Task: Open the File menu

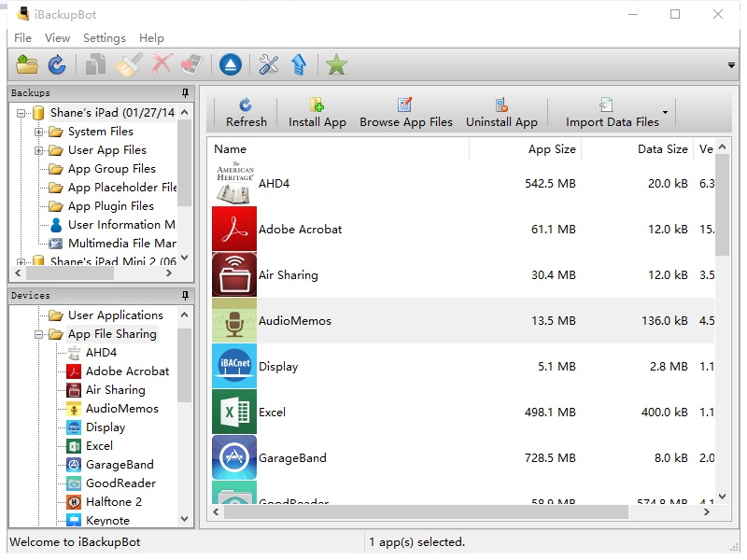Action: [x=22, y=38]
